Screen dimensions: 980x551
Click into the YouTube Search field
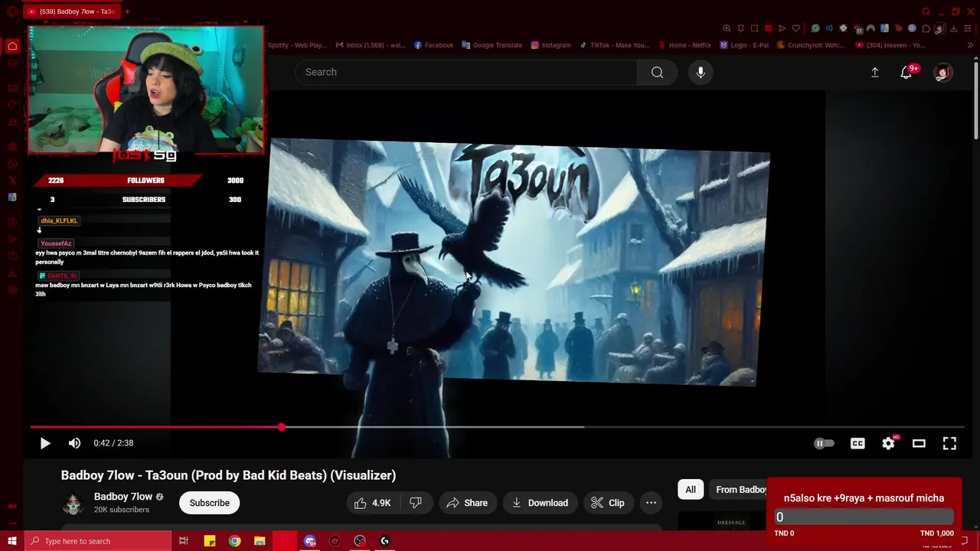[466, 72]
